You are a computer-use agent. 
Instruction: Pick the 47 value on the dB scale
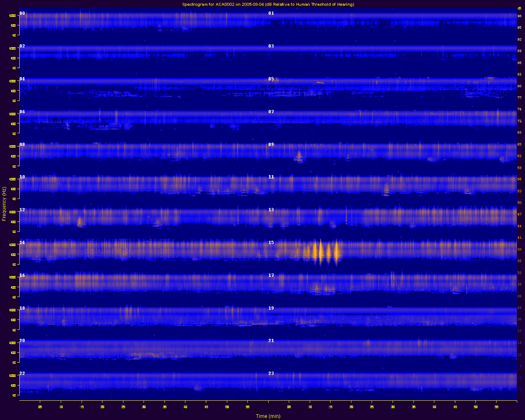pyautogui.click(x=519, y=214)
